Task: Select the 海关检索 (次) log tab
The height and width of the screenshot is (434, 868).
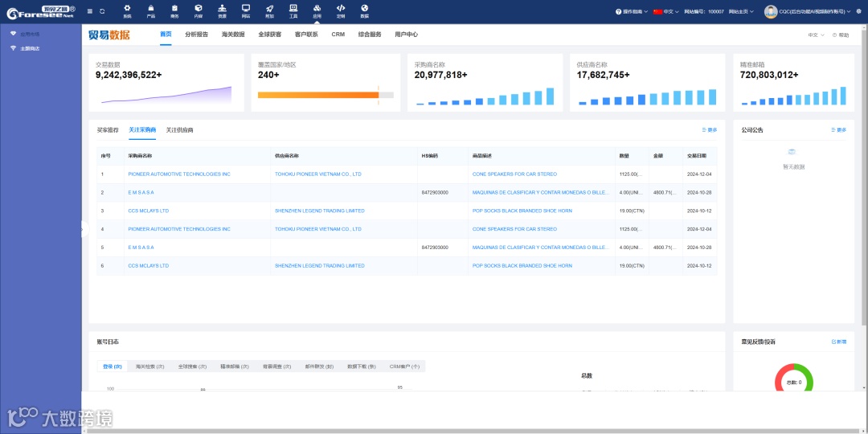Action: pos(149,366)
